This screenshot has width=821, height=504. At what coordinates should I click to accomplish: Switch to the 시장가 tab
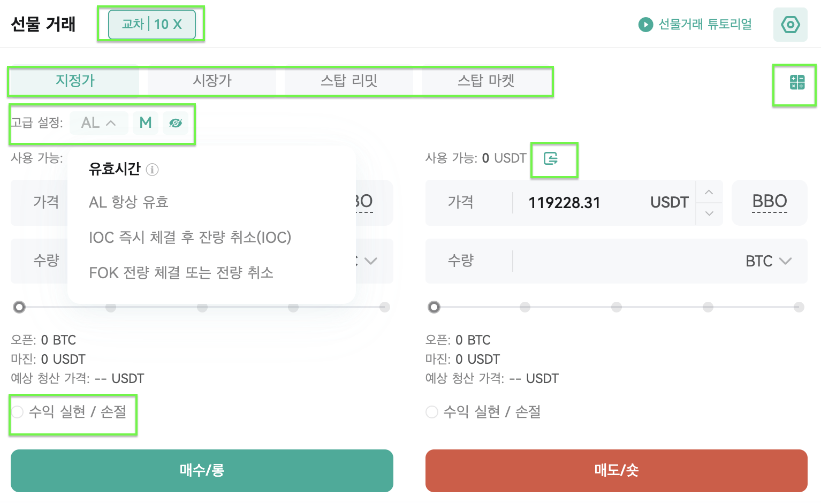[x=211, y=81]
